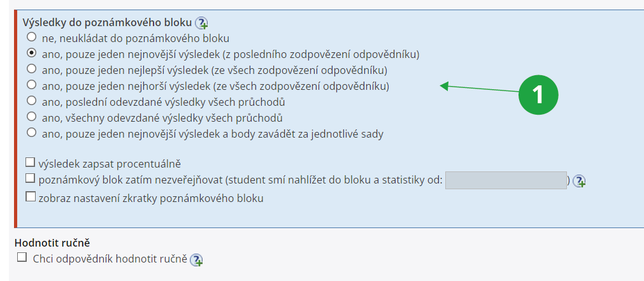Image resolution: width=644 pixels, height=281 pixels.
Task: Click the 'Hodnotit ručně' section heading
Action: point(52,243)
